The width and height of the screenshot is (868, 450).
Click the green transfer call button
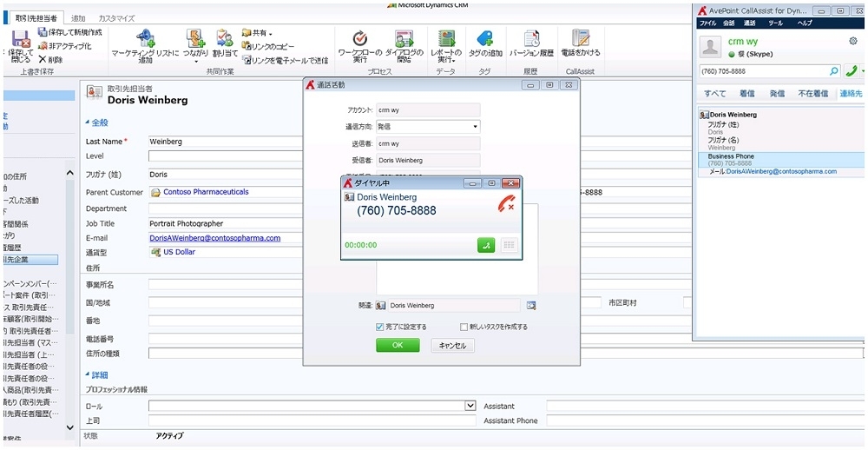pyautogui.click(x=486, y=246)
